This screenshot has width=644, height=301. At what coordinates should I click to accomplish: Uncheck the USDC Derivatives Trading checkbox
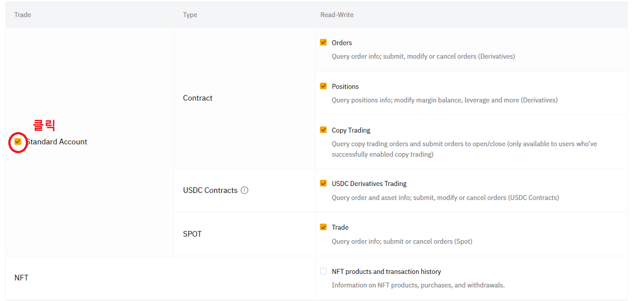pos(323,183)
